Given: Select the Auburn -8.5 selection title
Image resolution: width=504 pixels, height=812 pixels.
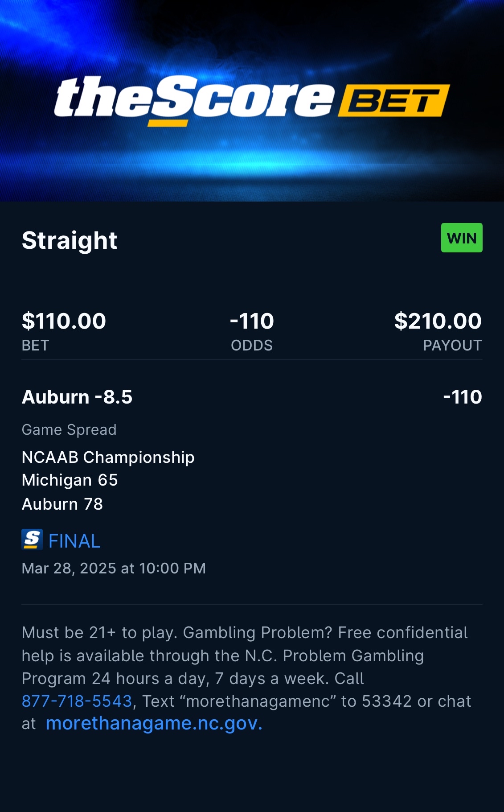Looking at the screenshot, I should 77,397.
